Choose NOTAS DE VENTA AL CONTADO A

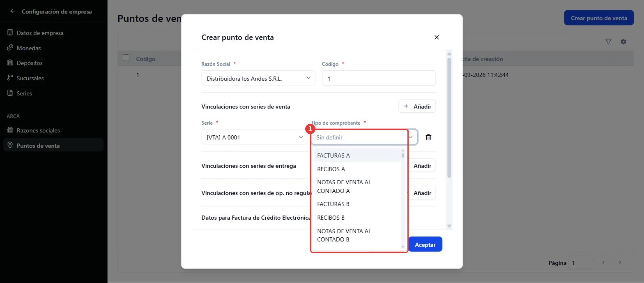357,186
